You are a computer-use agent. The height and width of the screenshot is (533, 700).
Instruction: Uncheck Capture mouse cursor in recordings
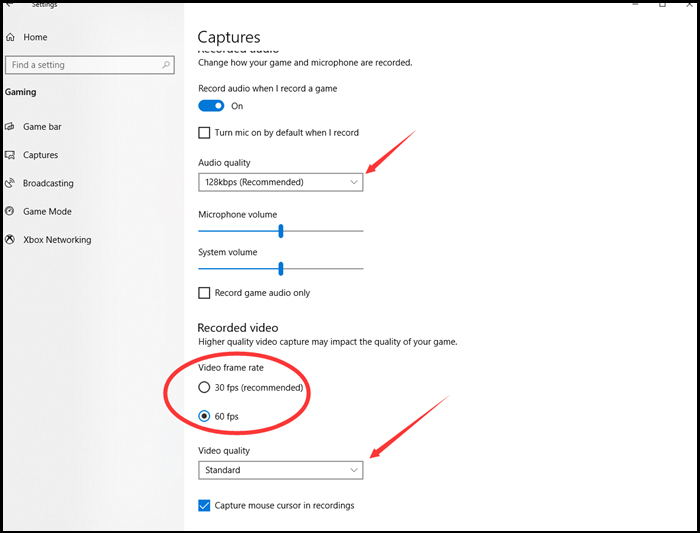click(x=205, y=506)
